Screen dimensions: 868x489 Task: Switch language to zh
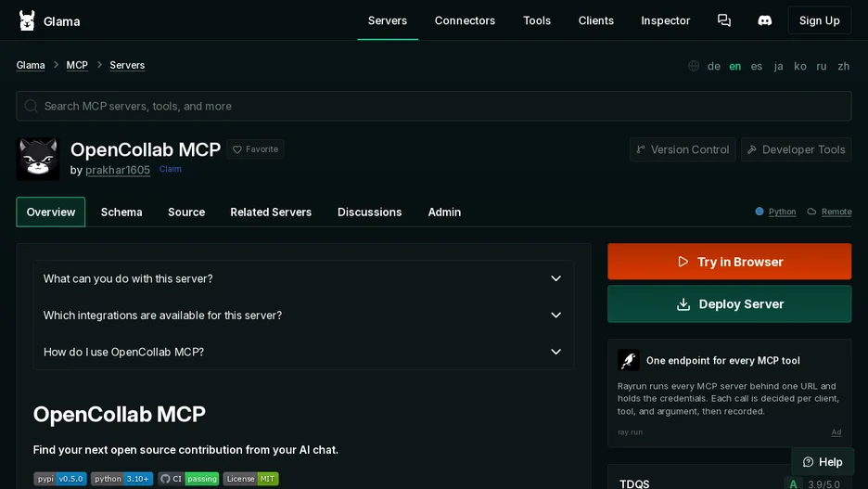pos(843,67)
